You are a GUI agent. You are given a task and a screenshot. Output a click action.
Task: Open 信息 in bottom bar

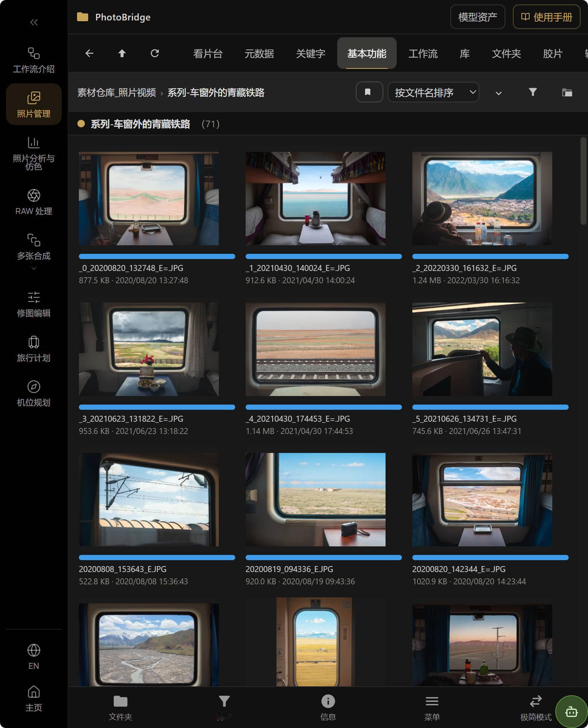[x=328, y=708]
